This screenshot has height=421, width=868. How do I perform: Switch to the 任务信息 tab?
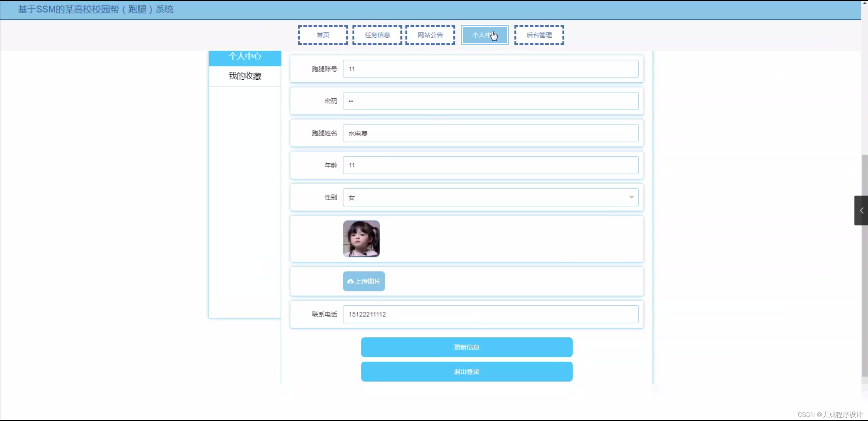tap(377, 35)
